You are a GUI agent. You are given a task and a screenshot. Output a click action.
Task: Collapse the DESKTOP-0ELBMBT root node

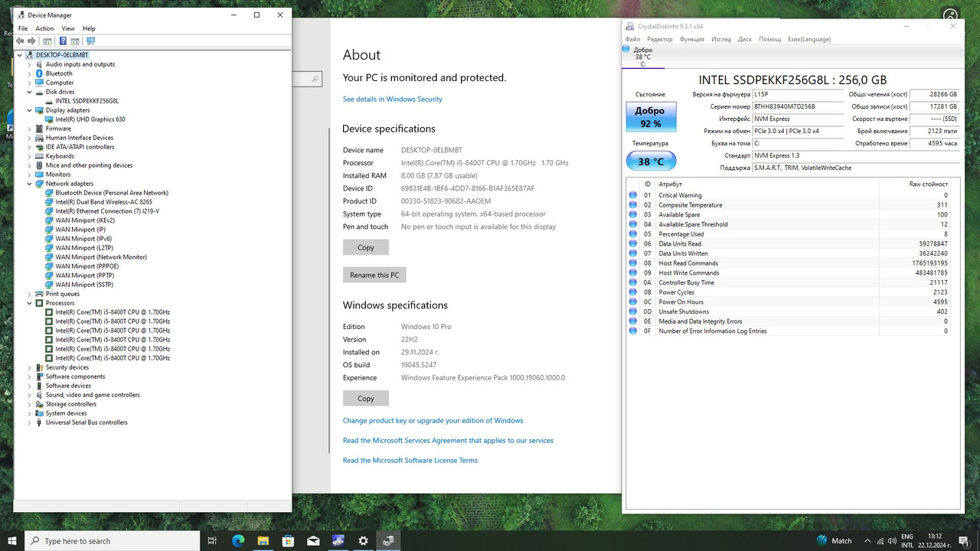(21, 55)
